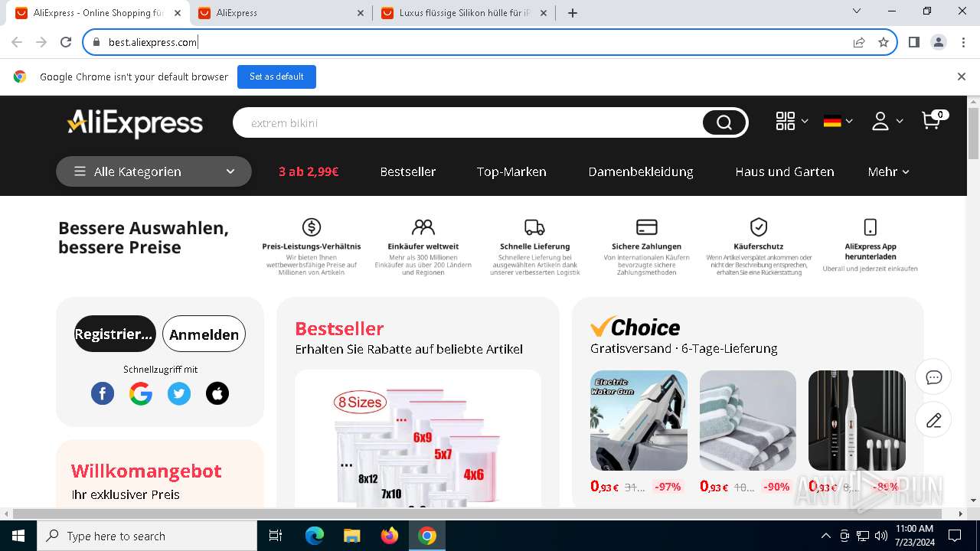Go back to previous page

click(17, 42)
